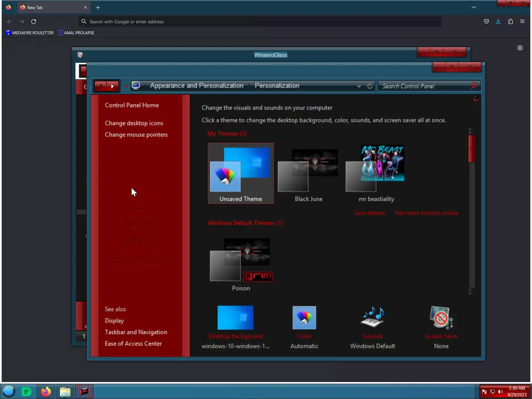Click the Control Panel back arrow button
This screenshot has height=399, width=532.
[100, 86]
